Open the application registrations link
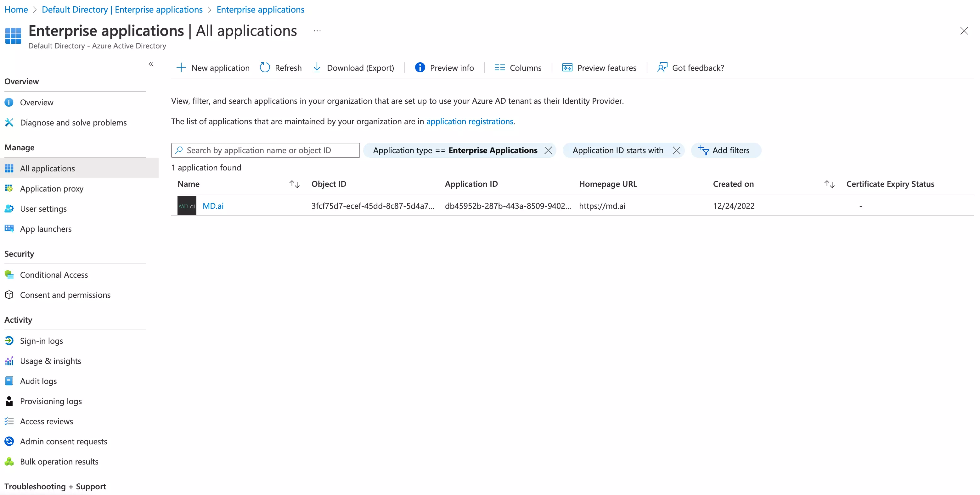Image resolution: width=980 pixels, height=495 pixels. point(470,121)
